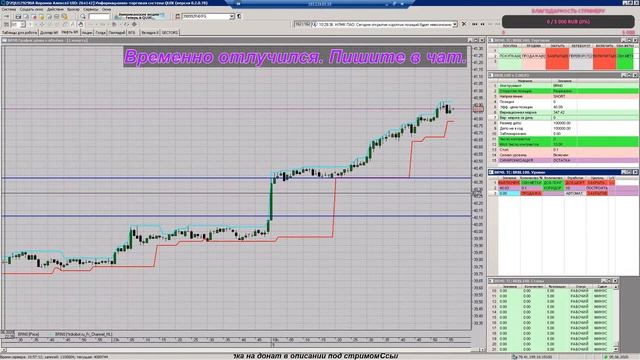Open the chart interval combo box
The image size is (640, 360).
[x=18, y=24]
